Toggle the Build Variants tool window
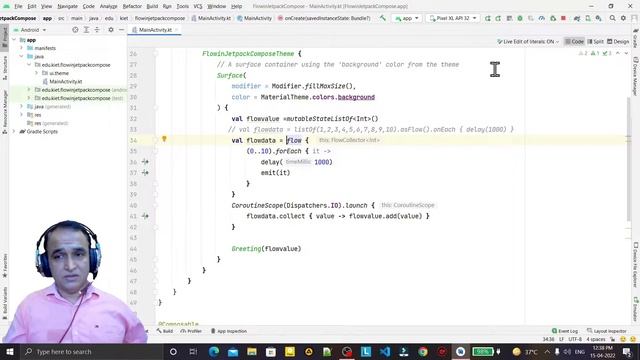The height and width of the screenshot is (360, 640). pyautogui.click(x=4, y=303)
